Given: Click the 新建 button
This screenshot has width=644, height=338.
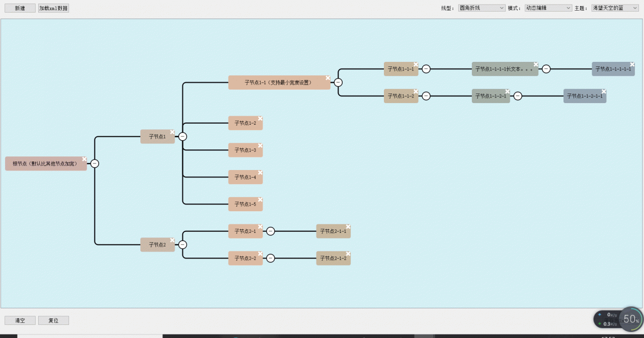Looking at the screenshot, I should [x=20, y=8].
